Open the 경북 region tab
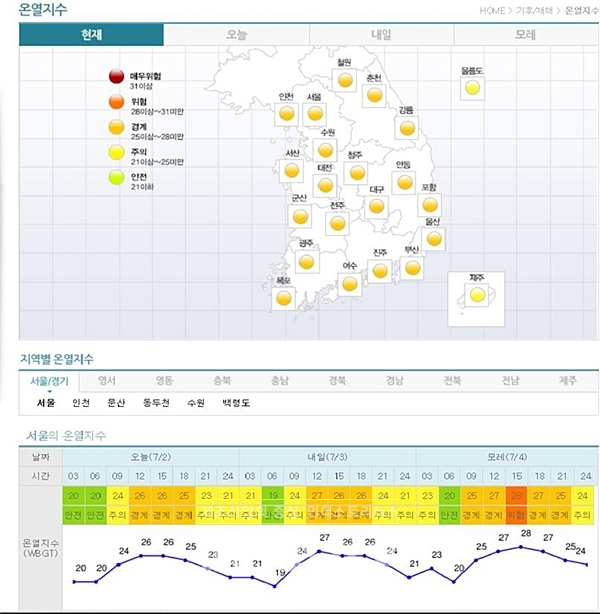600x614 pixels. (337, 380)
